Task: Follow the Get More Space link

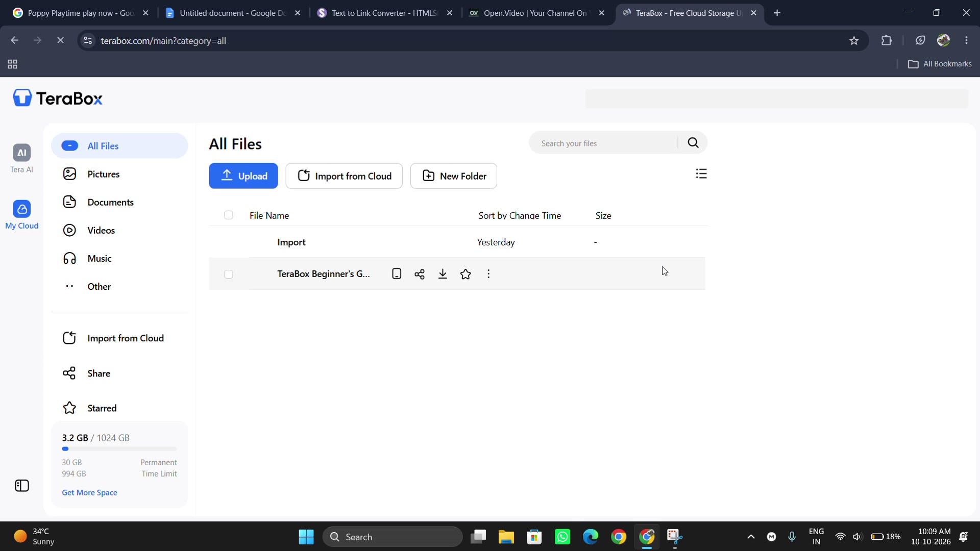Action: point(89,493)
